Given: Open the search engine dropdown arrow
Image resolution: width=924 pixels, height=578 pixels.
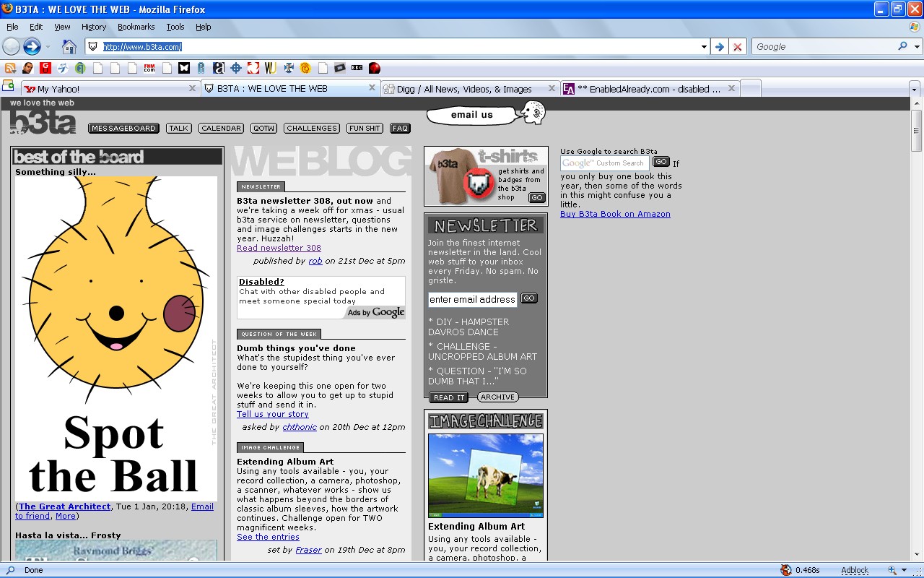Looking at the screenshot, I should 917,46.
